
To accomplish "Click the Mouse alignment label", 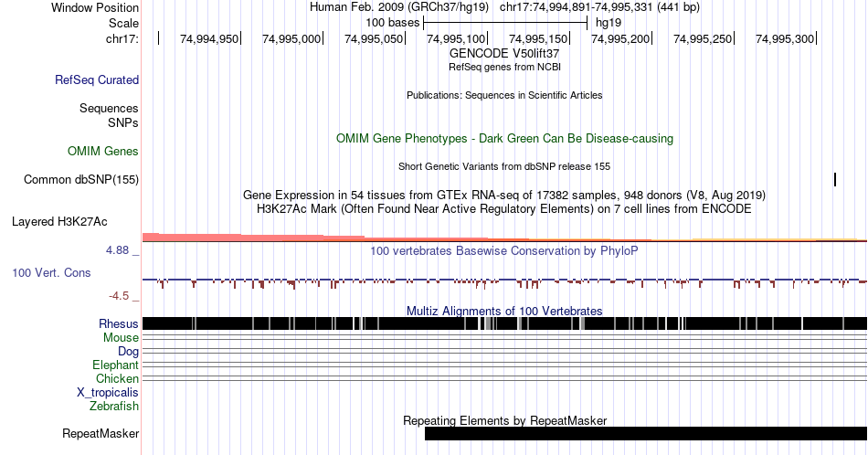I will point(121,338).
